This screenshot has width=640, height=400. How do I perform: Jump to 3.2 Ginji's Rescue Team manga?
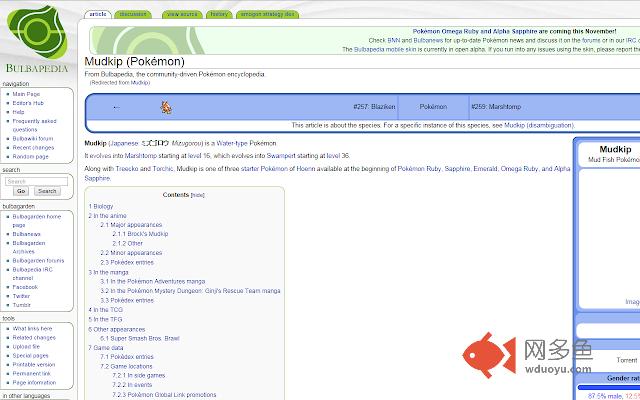(x=190, y=291)
